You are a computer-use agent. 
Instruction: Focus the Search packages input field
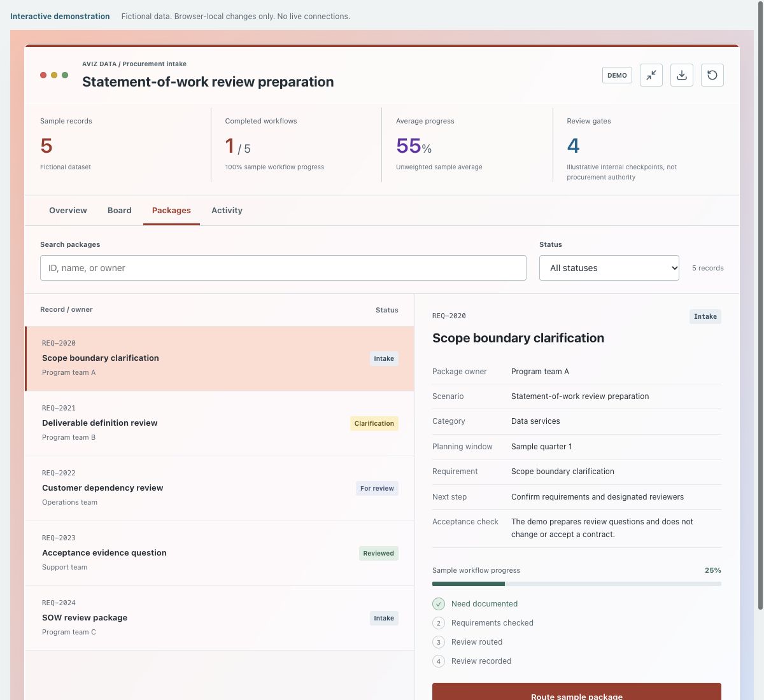[x=283, y=268]
